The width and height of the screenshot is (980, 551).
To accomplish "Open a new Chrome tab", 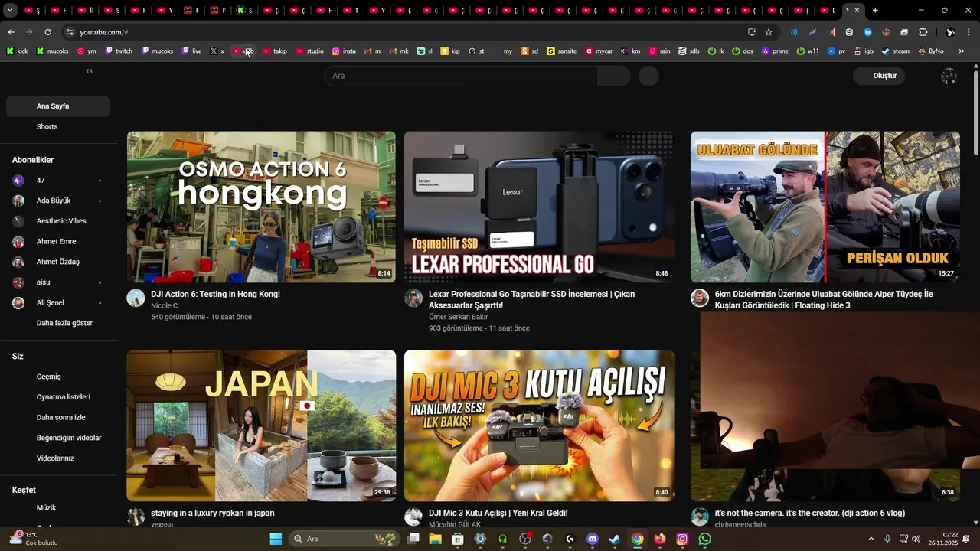I will pos(875,11).
